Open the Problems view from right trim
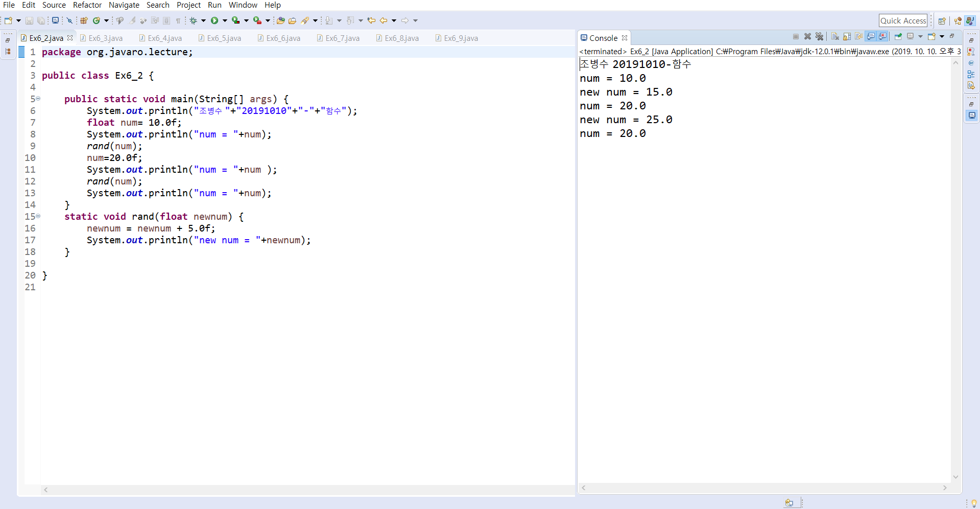Screen dimensions: 980x509 click(x=971, y=52)
